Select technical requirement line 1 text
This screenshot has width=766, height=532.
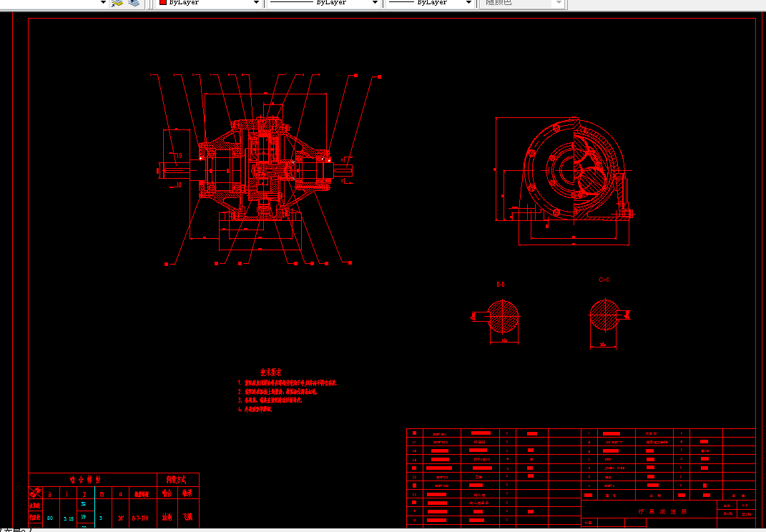288,383
